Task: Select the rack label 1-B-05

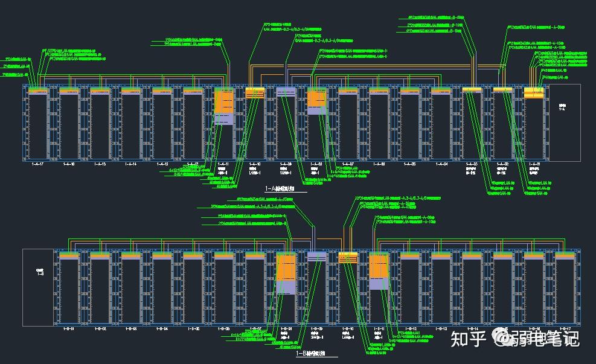Action: coord(193,328)
